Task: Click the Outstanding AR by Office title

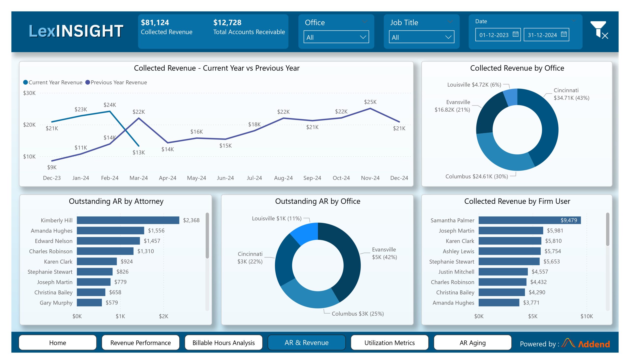Action: (317, 201)
